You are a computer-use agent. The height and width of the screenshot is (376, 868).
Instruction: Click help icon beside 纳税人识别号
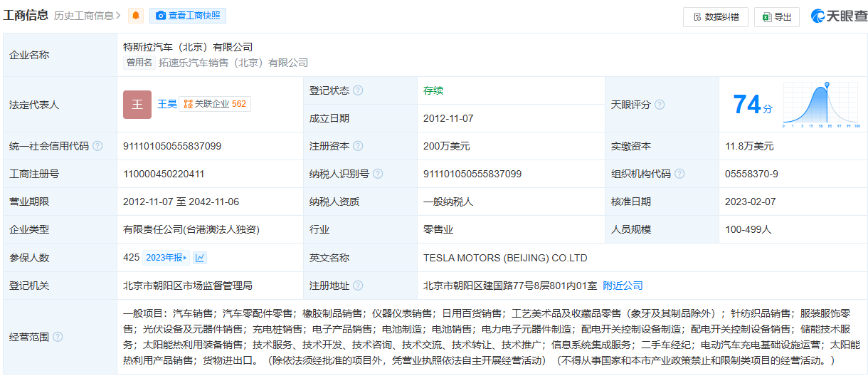pyautogui.click(x=378, y=174)
